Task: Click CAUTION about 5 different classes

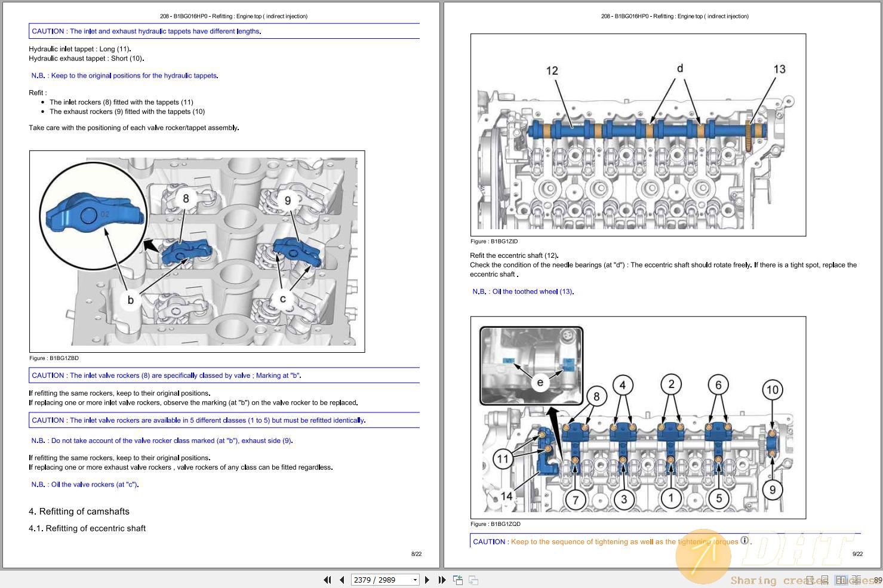Action: pos(224,420)
